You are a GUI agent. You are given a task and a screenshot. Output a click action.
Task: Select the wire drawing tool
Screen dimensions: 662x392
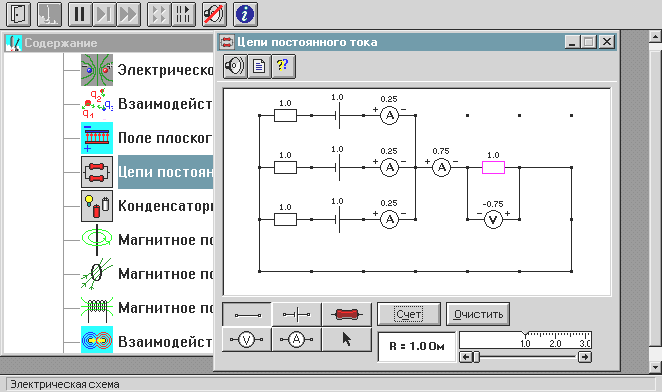pos(247,314)
